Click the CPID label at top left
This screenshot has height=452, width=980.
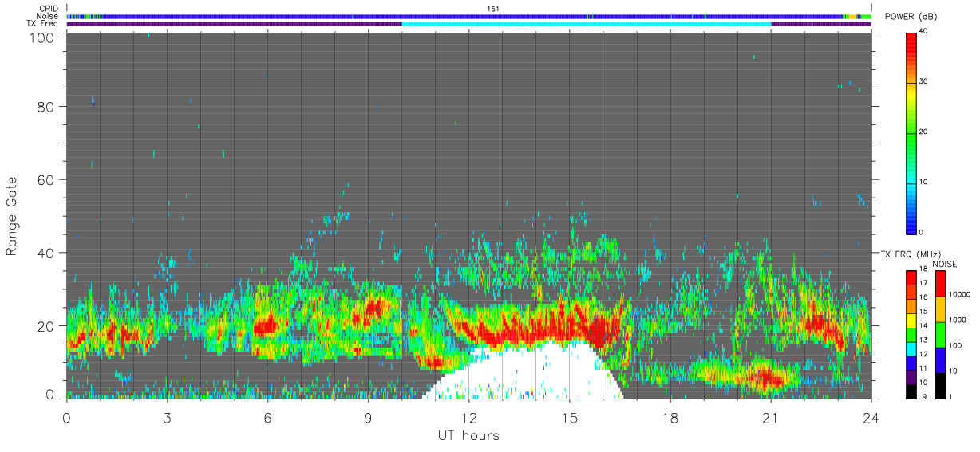(47, 9)
